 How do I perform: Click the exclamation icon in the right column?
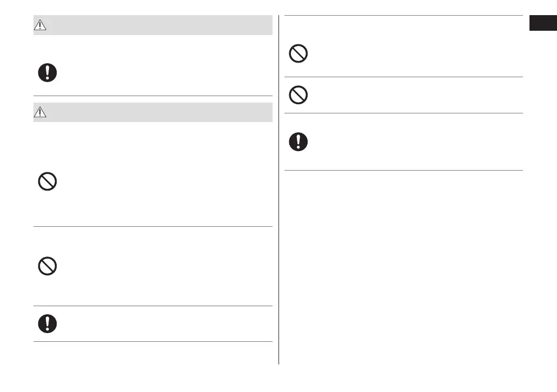tap(298, 141)
